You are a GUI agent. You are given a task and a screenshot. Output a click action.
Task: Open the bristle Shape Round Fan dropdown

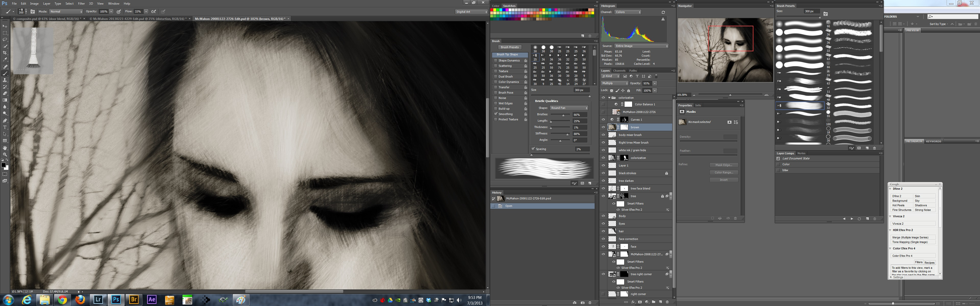click(569, 108)
